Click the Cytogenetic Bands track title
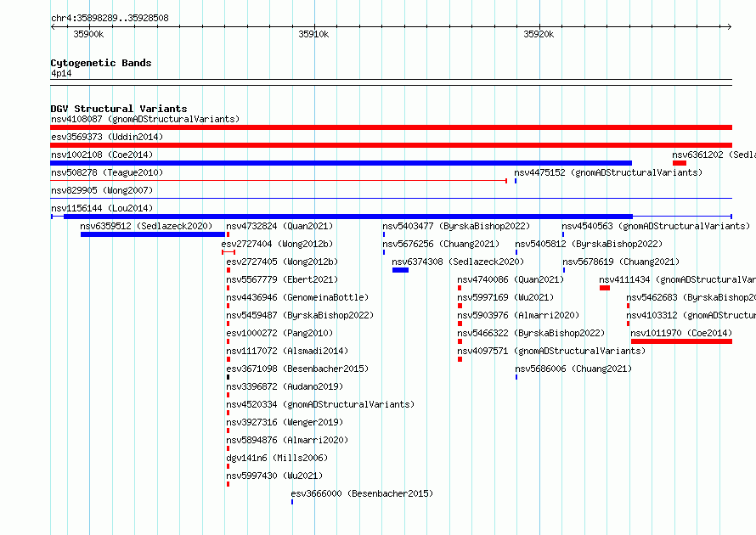Screen dimensions: 756x535 coord(101,63)
